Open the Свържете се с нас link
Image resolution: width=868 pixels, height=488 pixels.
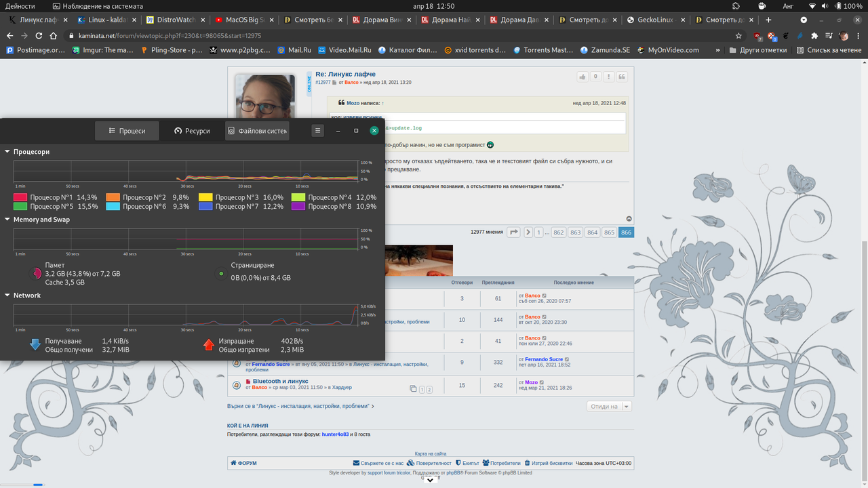coord(378,463)
